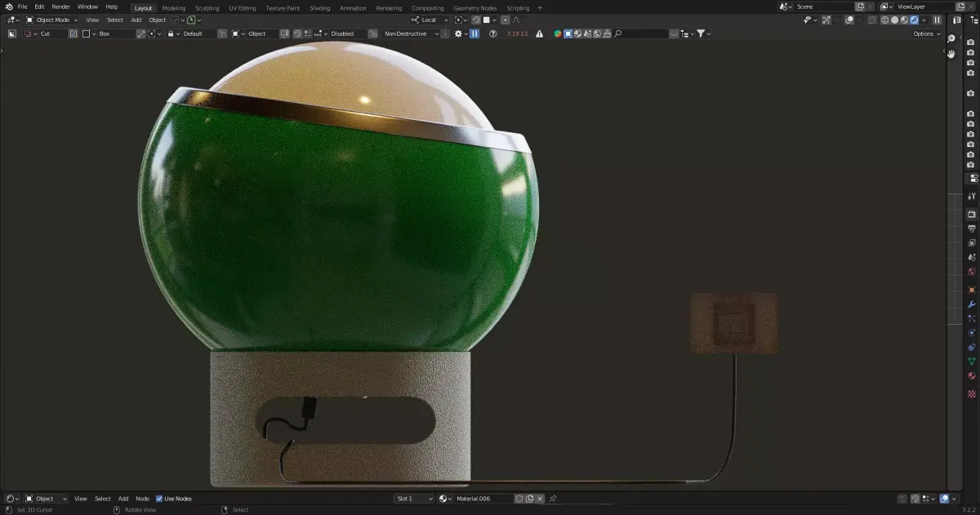
Task: Click the new scene icon beside Scene field
Action: 860,7
